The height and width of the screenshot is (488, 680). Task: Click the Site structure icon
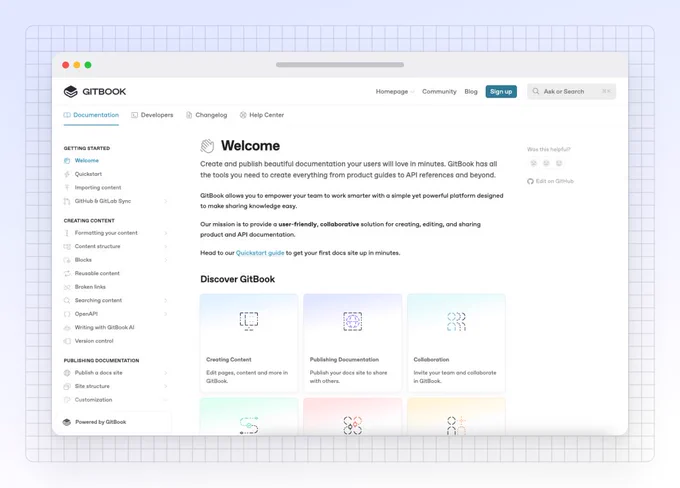[x=67, y=386]
